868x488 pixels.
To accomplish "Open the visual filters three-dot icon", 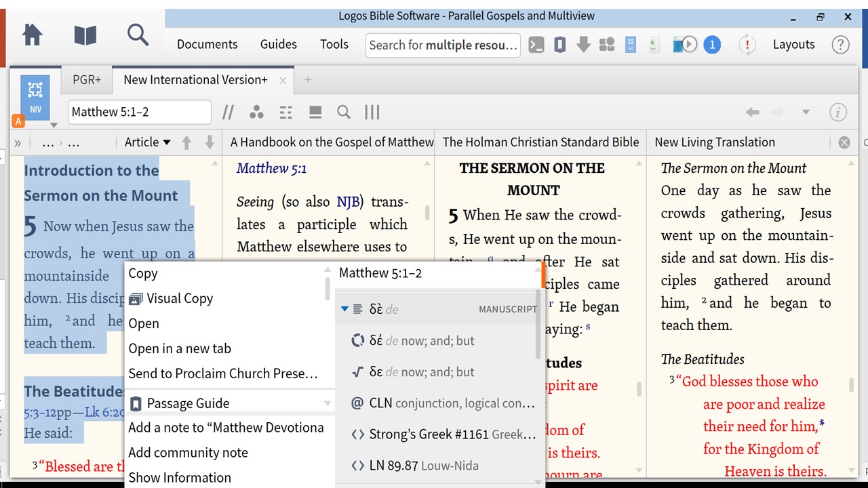I will (256, 113).
